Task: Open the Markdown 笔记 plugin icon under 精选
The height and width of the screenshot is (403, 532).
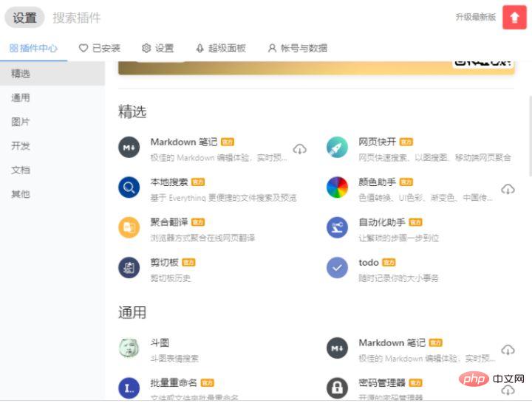Action: (x=129, y=148)
